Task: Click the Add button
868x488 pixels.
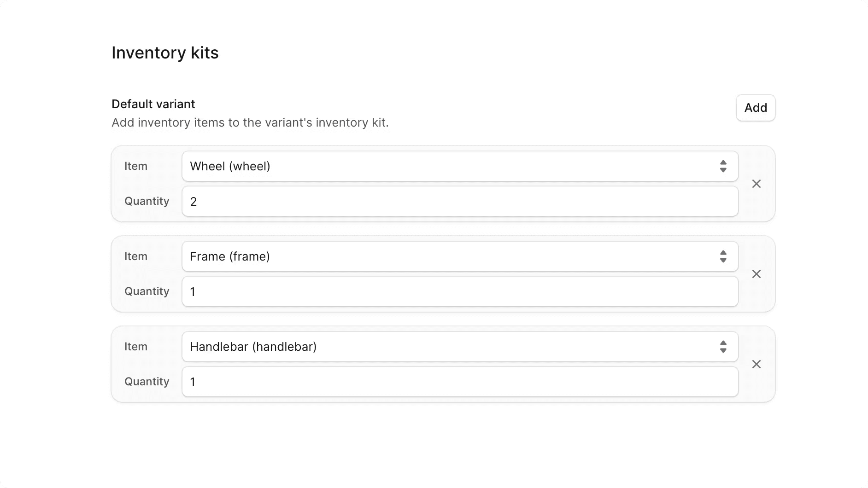Action: pos(755,108)
